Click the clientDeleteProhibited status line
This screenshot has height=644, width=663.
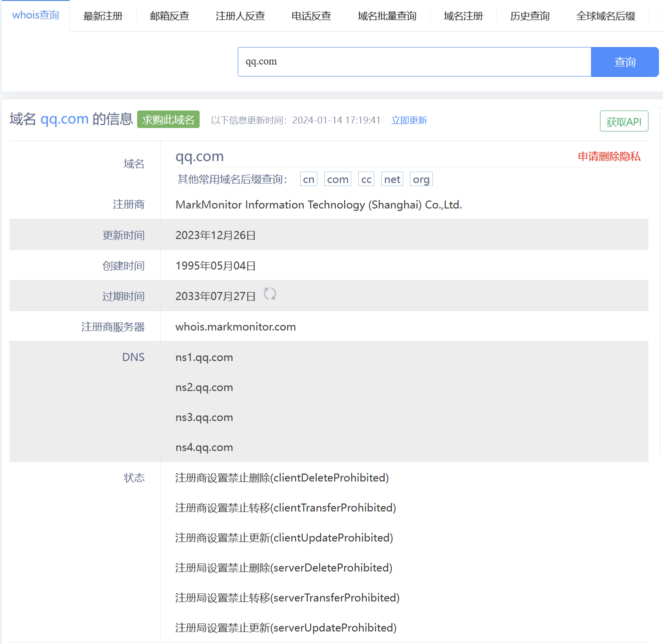coord(282,478)
